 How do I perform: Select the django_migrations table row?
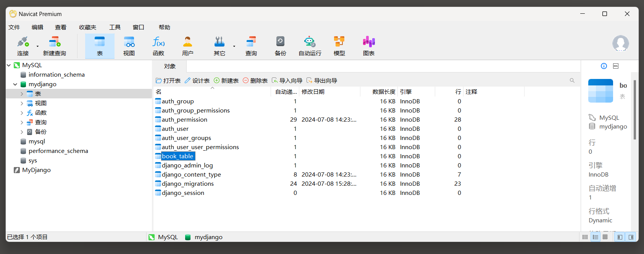pos(187,184)
